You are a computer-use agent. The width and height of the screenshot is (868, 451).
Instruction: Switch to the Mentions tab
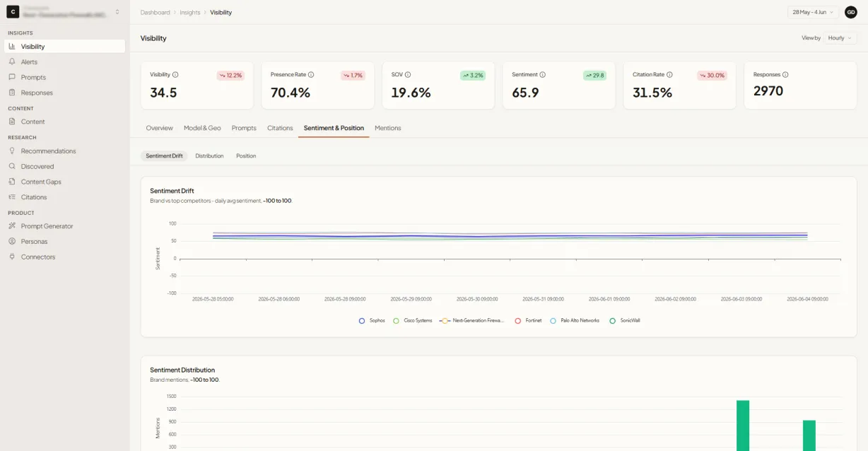[388, 128]
